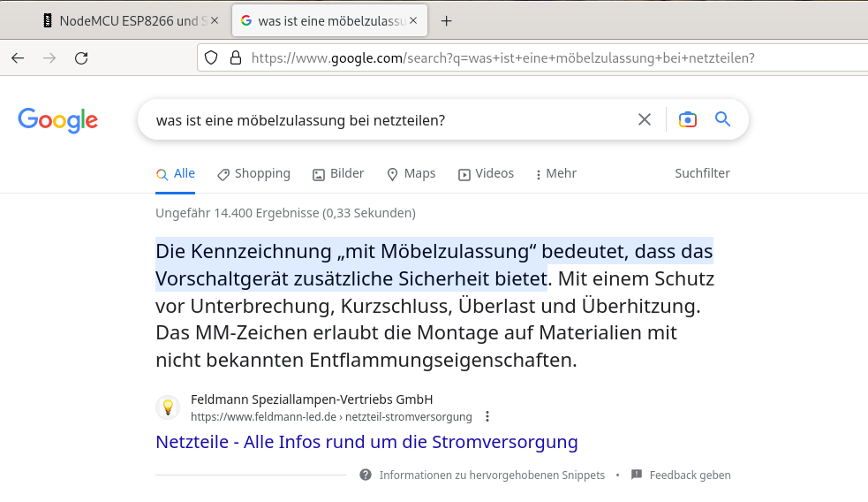Open Informationen zu hervorgehobenen Snippets

point(492,475)
